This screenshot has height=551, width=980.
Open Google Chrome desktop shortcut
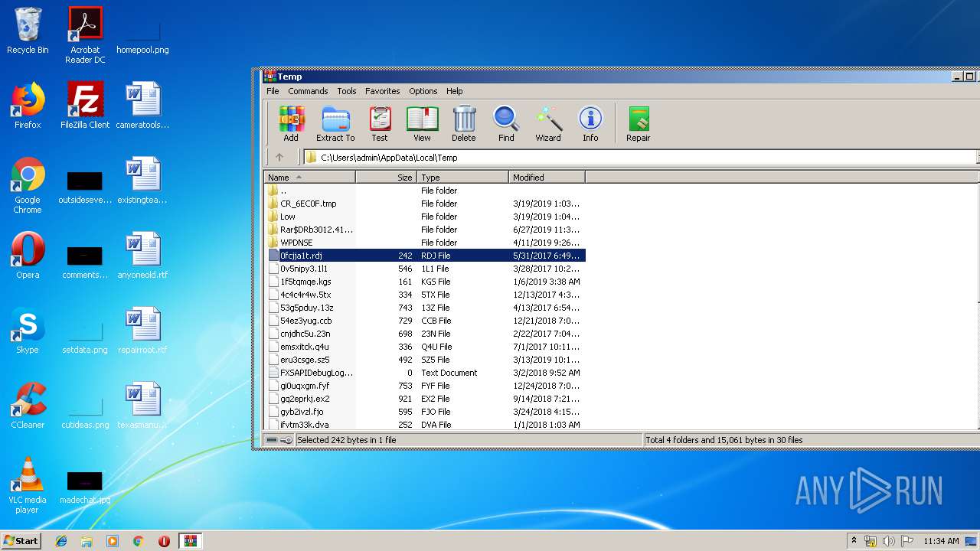(x=28, y=185)
